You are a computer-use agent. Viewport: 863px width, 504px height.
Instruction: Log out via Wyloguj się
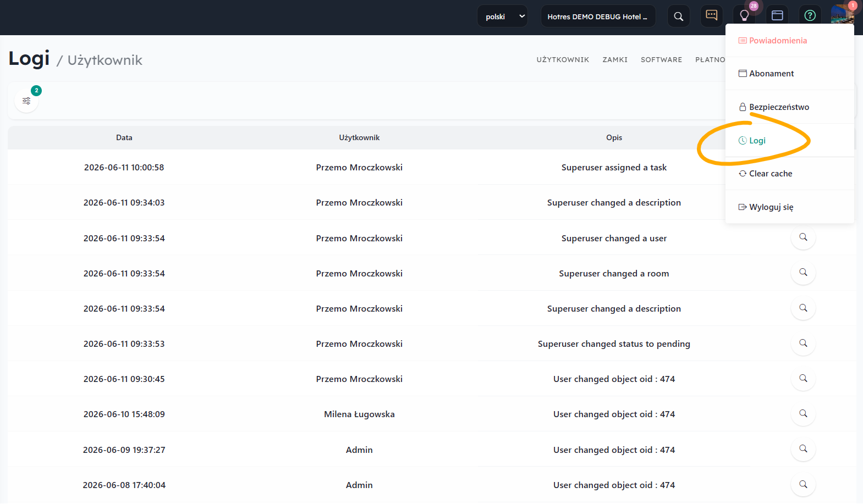pos(790,207)
